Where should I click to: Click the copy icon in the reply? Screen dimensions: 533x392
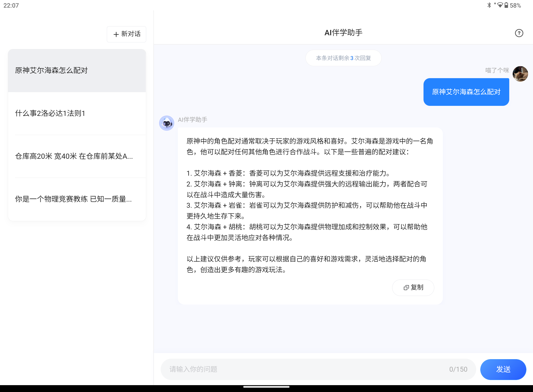(x=406, y=288)
